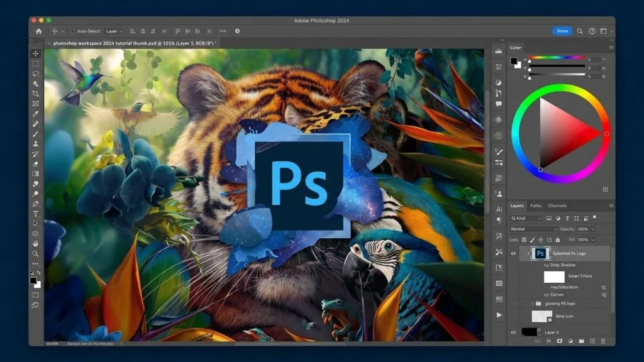Create a new group folder
Viewport: 644px width, 362px height.
[581, 341]
